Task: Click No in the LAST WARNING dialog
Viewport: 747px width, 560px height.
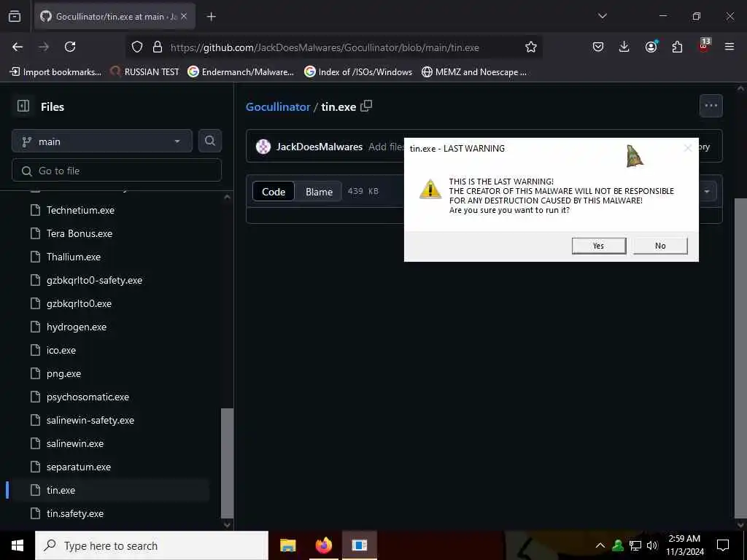Action: tap(659, 246)
